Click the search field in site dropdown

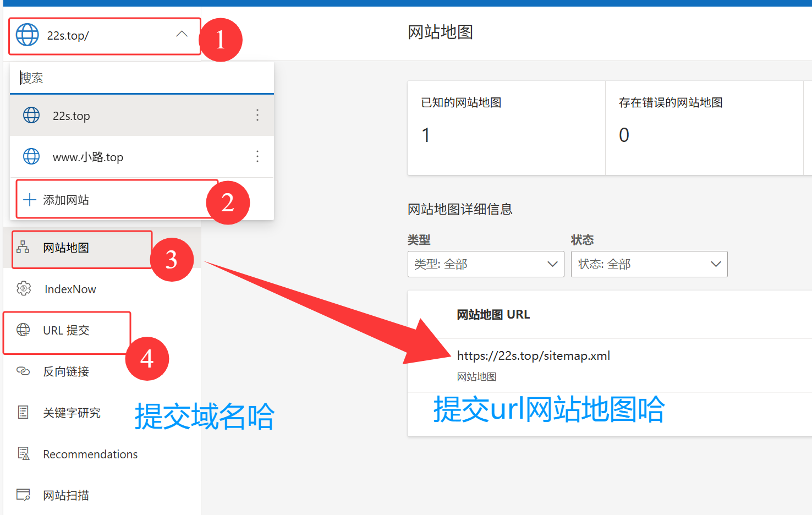(142, 78)
